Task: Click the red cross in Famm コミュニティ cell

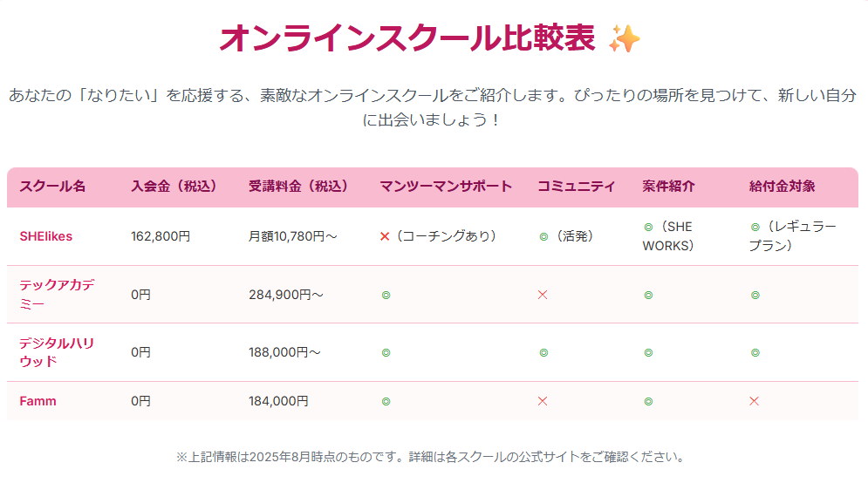Action: 543,401
